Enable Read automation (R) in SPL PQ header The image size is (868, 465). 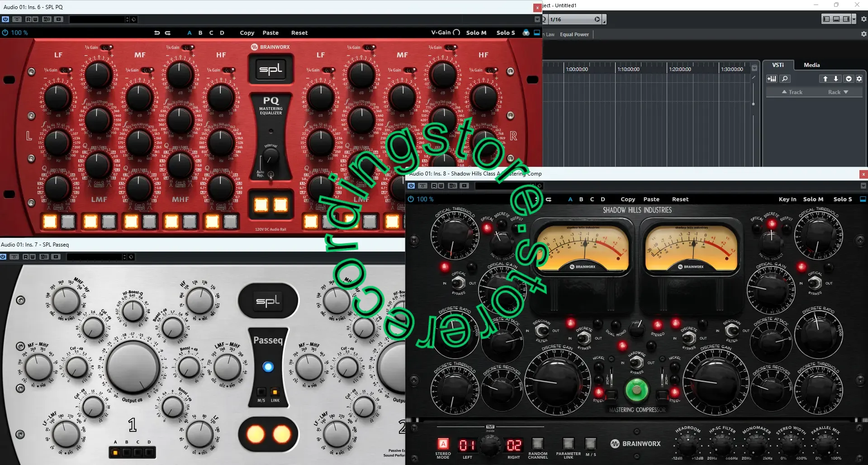coord(28,19)
